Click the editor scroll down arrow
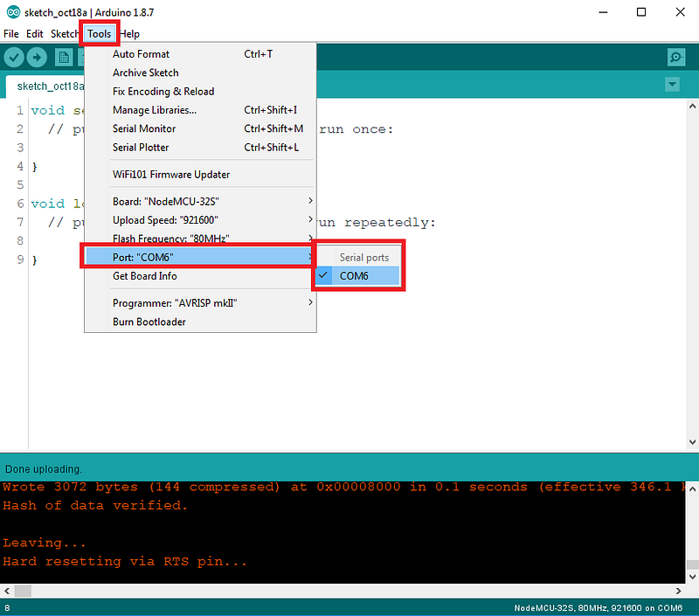The image size is (699, 616). coord(692,442)
